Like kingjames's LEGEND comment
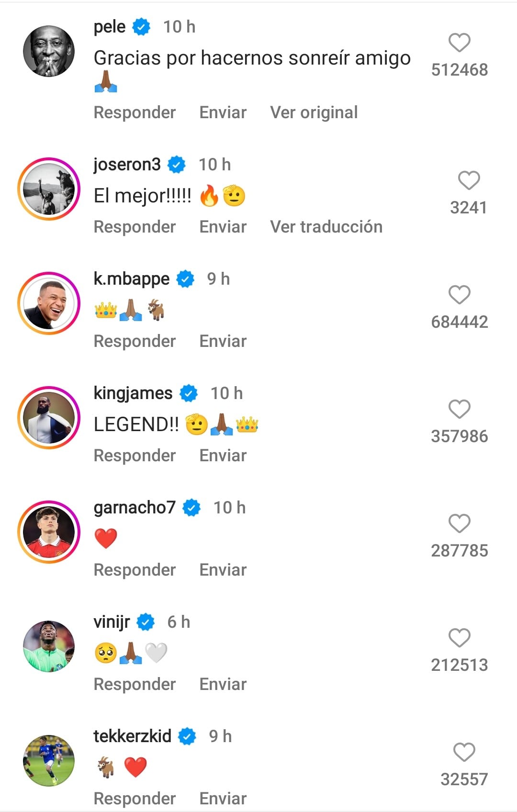The width and height of the screenshot is (517, 812). [459, 409]
